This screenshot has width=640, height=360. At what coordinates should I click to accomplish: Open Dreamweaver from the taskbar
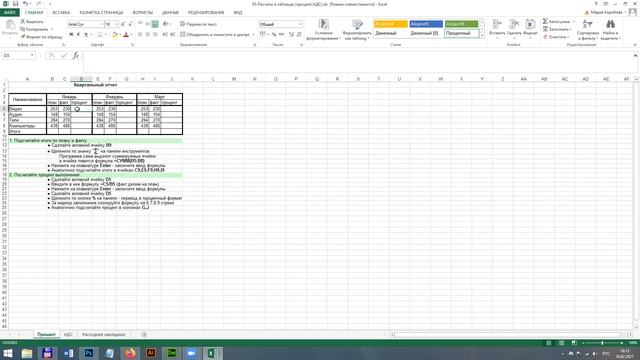(171, 353)
